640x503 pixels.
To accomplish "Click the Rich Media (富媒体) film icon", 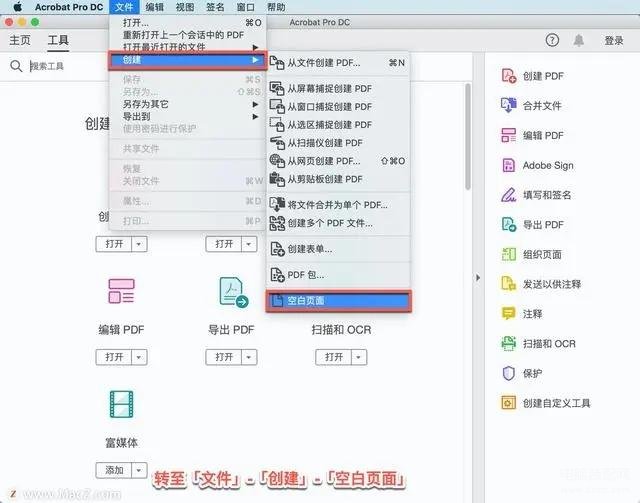I will pos(121,404).
